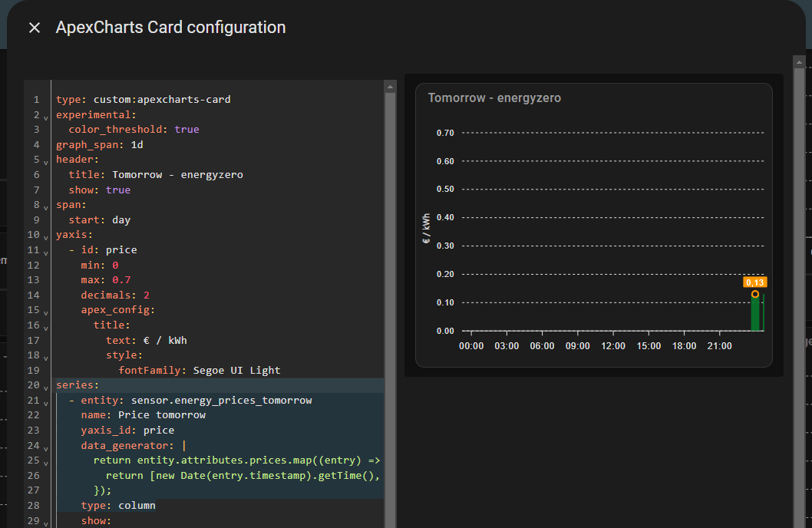The image size is (812, 528).
Task: Click the dialog's outer scrollbar up arrow
Action: 799,62
